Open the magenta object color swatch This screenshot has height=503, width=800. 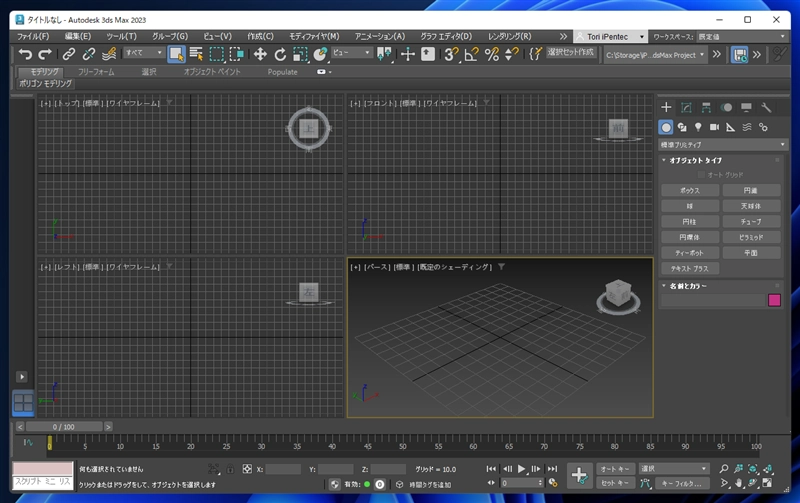tap(774, 300)
